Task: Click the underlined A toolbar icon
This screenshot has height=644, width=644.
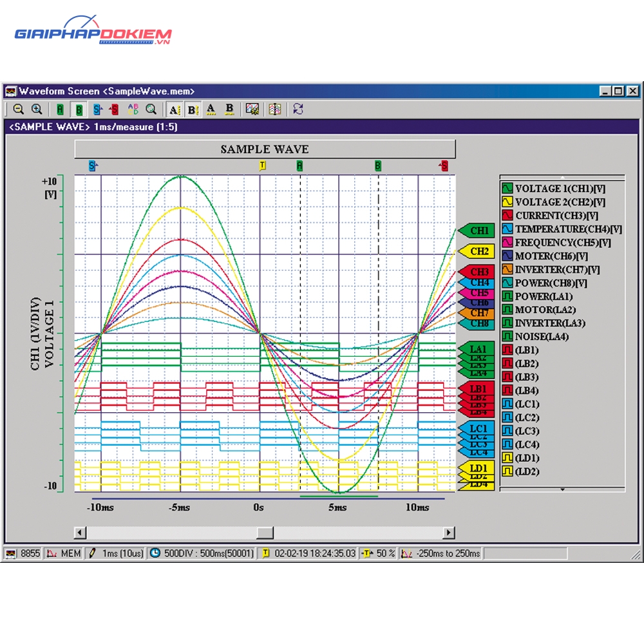Action: tap(211, 109)
